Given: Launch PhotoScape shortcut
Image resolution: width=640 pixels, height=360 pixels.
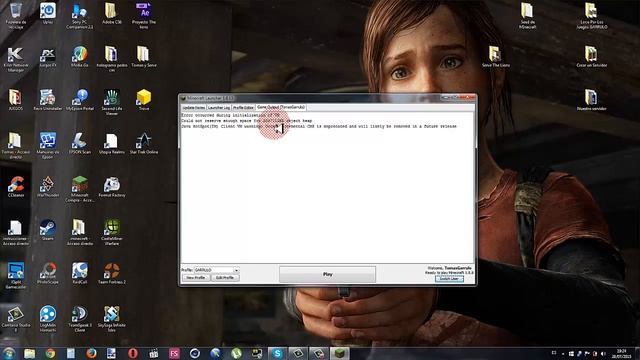Looking at the screenshot, I should click(x=48, y=273).
